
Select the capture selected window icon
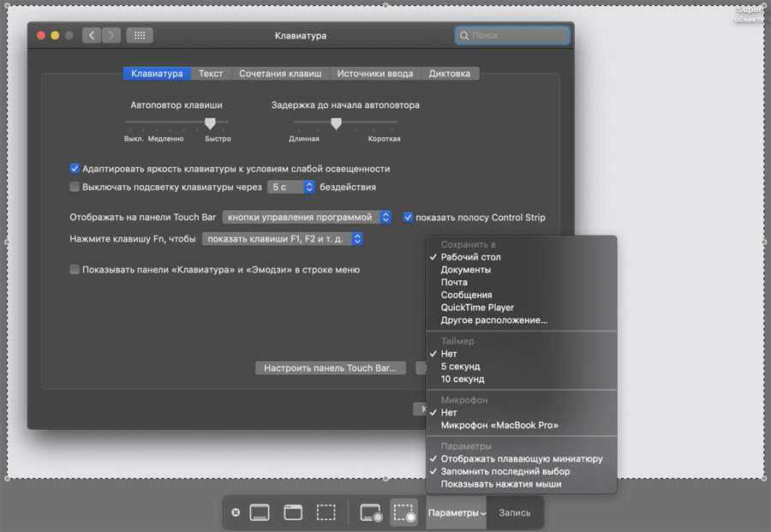click(293, 512)
